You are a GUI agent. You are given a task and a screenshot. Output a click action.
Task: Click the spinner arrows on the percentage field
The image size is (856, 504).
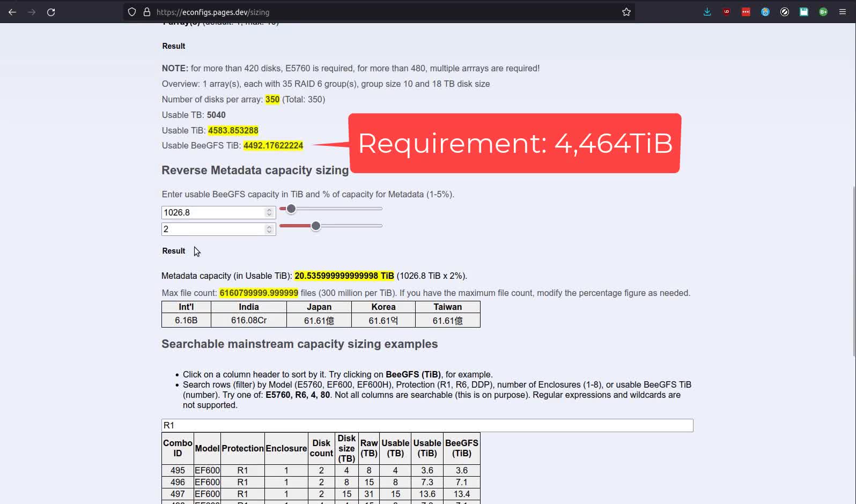pos(269,229)
